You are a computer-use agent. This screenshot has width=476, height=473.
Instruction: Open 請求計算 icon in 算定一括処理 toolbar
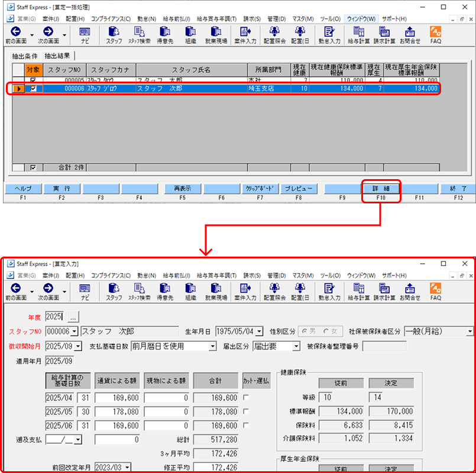point(384,32)
